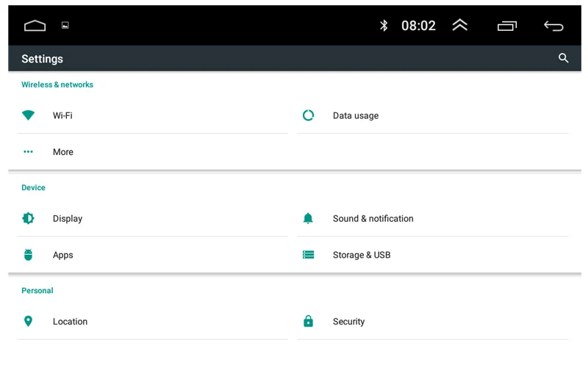Tap the Bluetooth status icon

pos(384,26)
